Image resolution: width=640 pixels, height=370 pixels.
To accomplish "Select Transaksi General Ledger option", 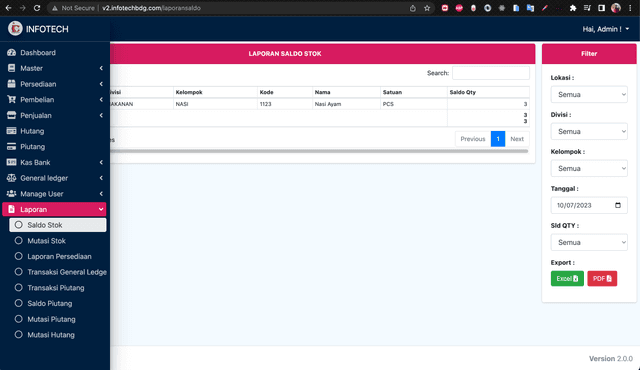I will point(58,272).
